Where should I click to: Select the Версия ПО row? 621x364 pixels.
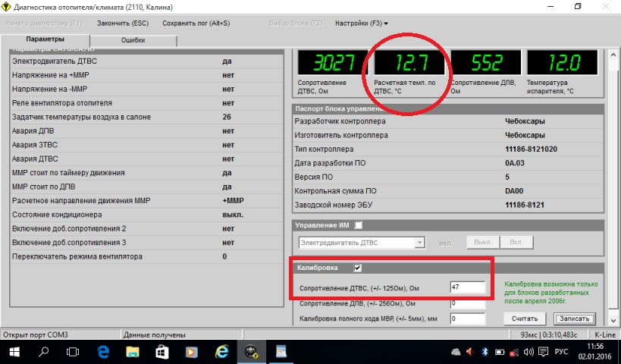coord(448,177)
